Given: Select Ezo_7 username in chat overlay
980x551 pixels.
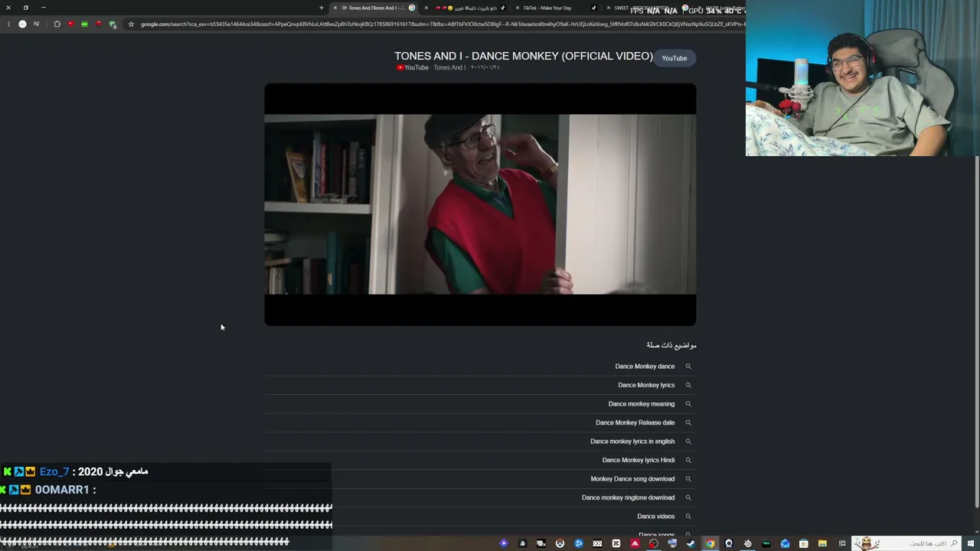Looking at the screenshot, I should point(54,472).
